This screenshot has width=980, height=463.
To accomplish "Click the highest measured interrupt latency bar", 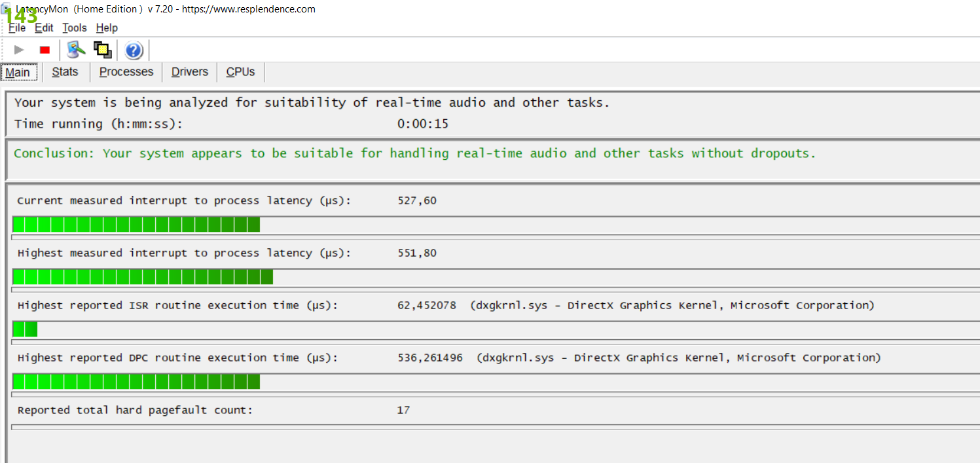I will tap(143, 277).
